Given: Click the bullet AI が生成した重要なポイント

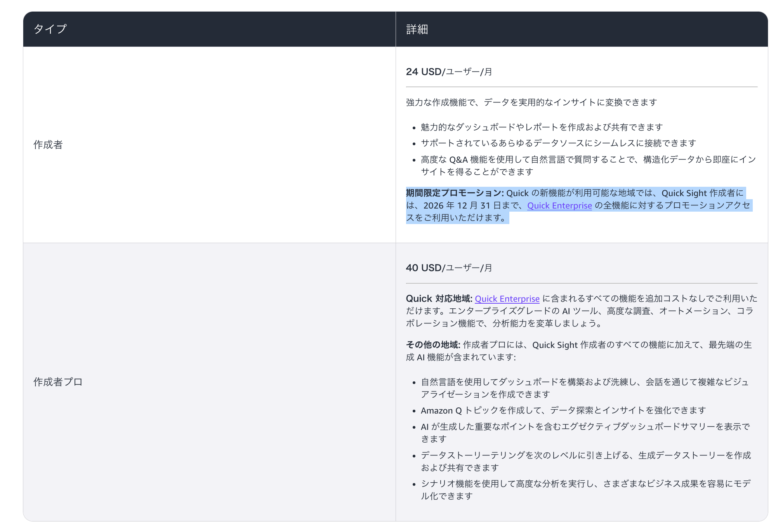Looking at the screenshot, I should point(585,433).
